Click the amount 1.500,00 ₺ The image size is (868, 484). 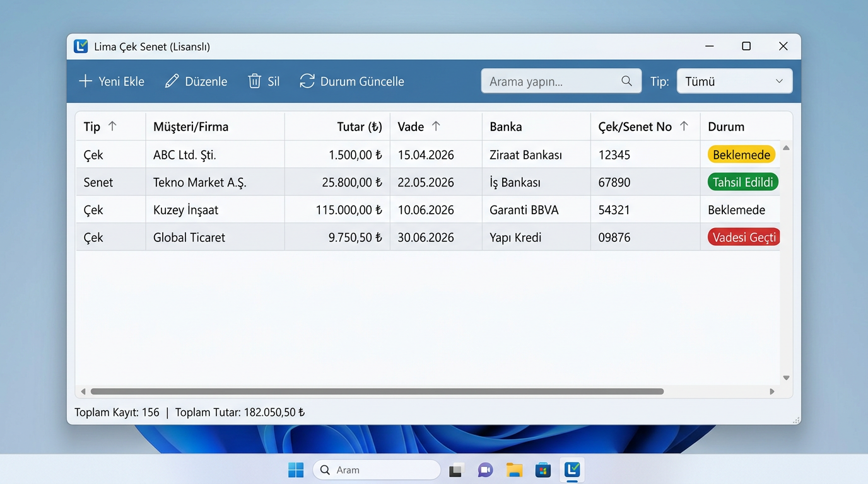click(x=356, y=155)
